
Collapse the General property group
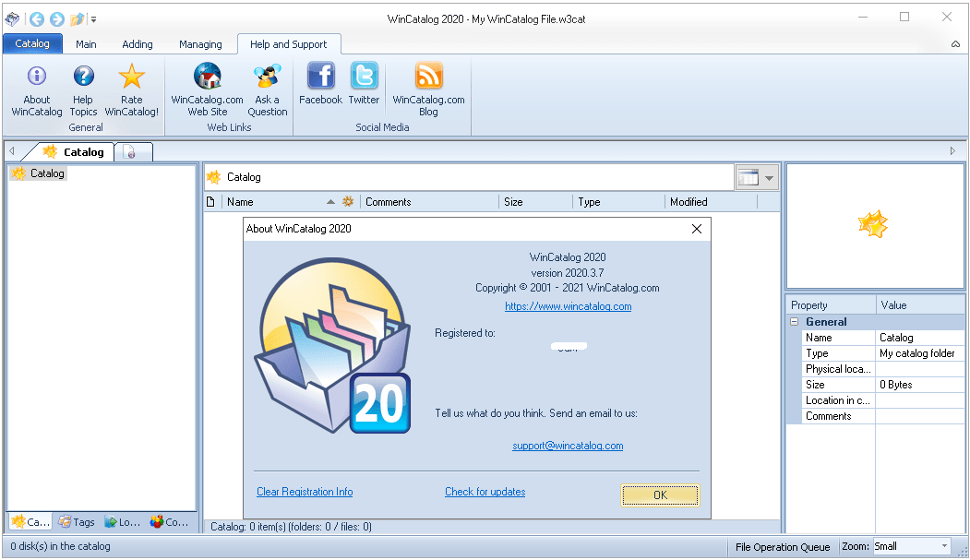[x=795, y=321]
